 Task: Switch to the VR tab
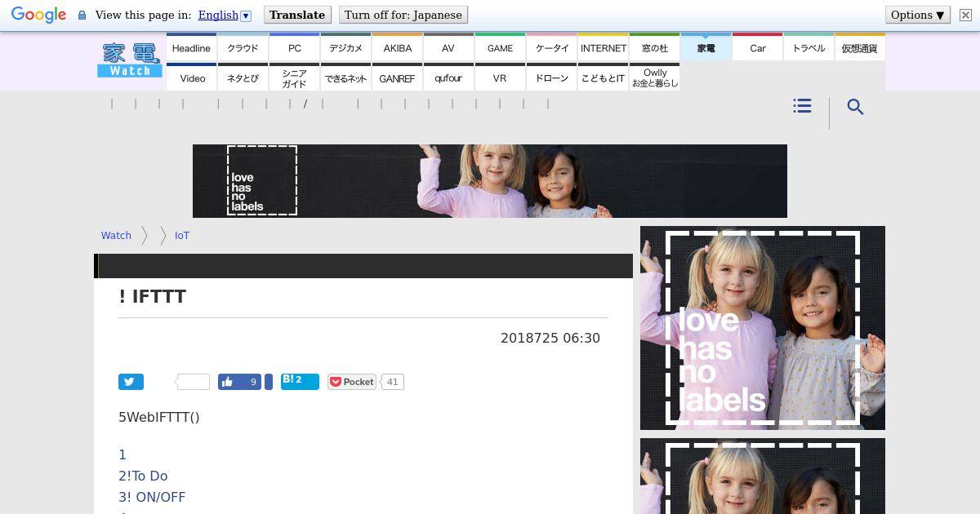500,78
